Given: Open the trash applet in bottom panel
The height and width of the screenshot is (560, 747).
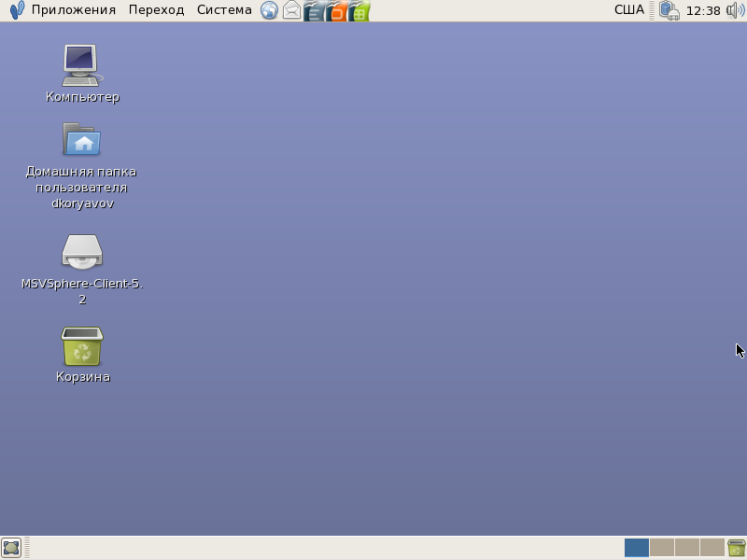Looking at the screenshot, I should (x=737, y=548).
